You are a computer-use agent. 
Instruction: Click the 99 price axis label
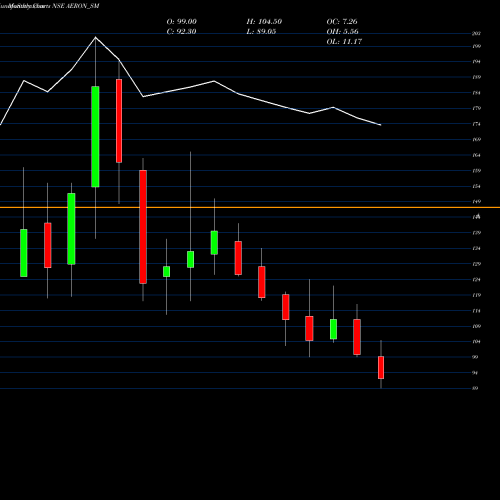click(x=475, y=357)
